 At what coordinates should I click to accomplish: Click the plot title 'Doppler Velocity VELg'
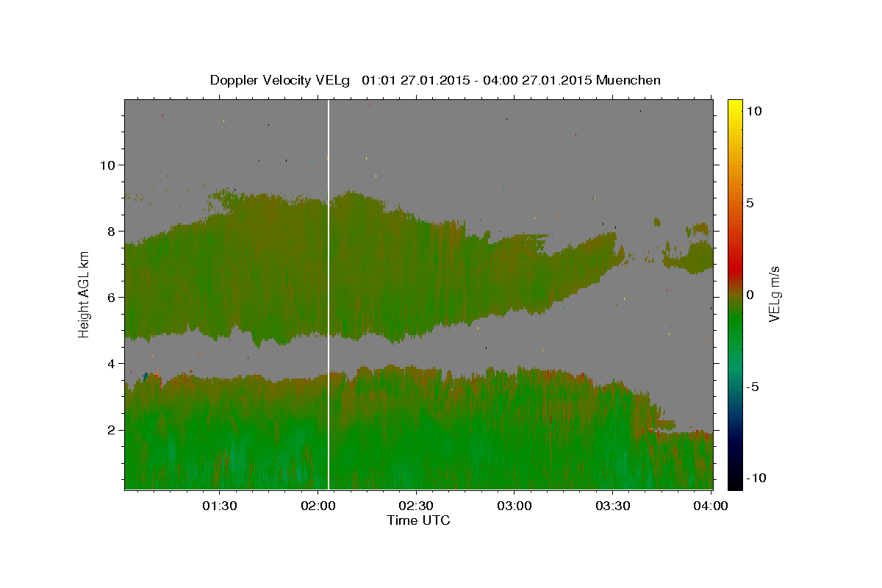click(280, 80)
